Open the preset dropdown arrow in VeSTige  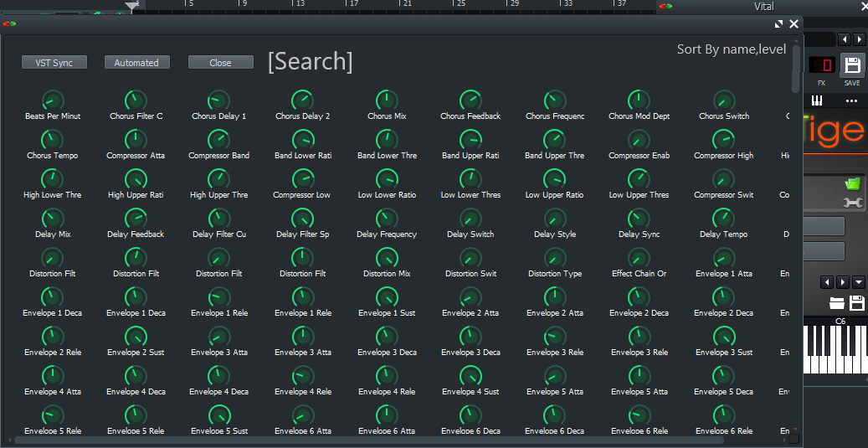pos(860,282)
